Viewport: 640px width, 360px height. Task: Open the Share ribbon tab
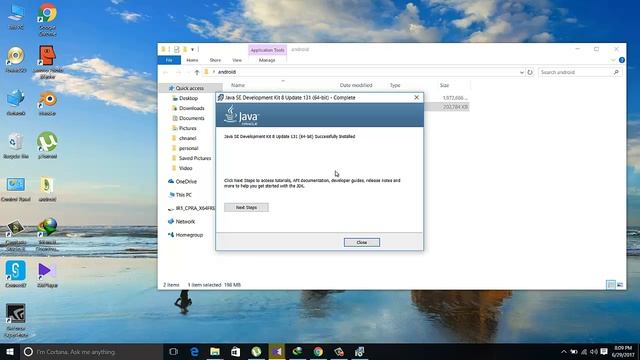pyautogui.click(x=215, y=60)
